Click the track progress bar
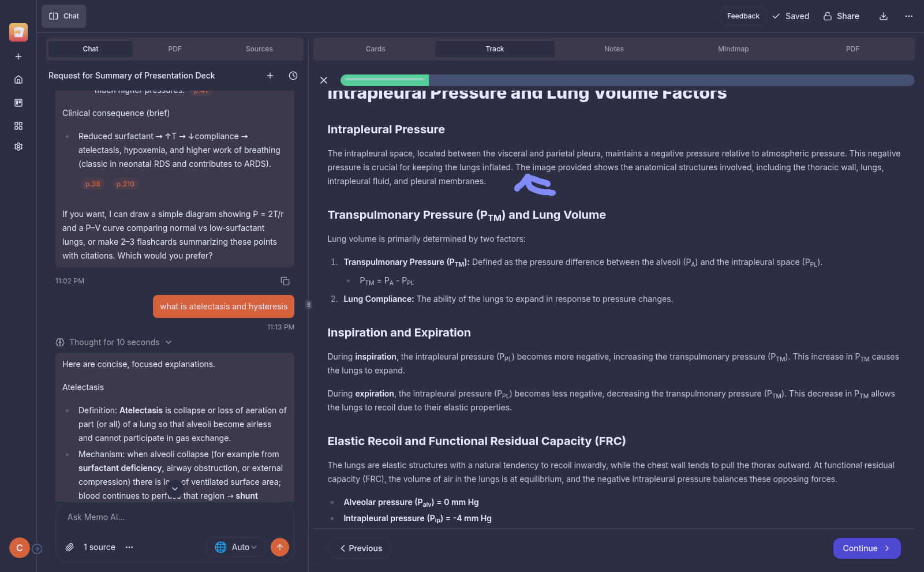This screenshot has width=924, height=572. click(x=627, y=80)
